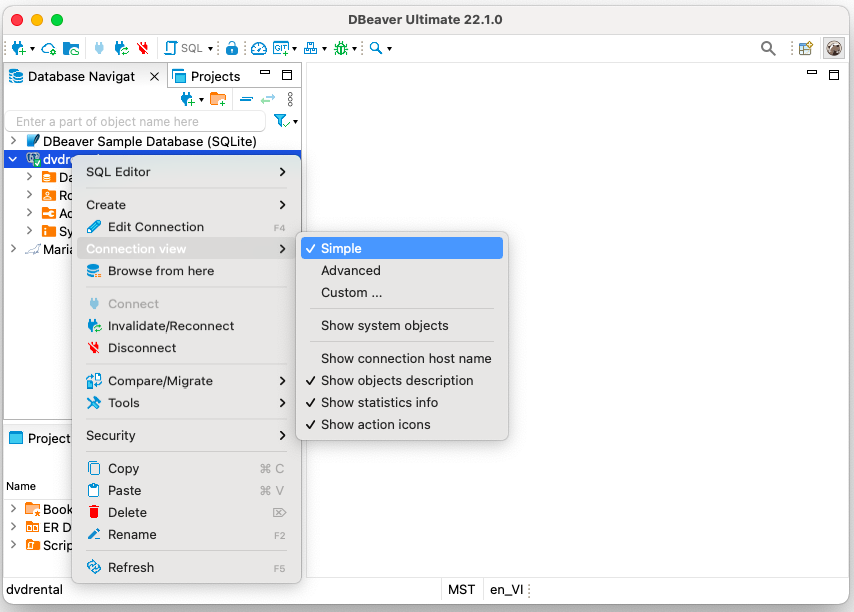Select the Simple connection view option

click(x=402, y=248)
